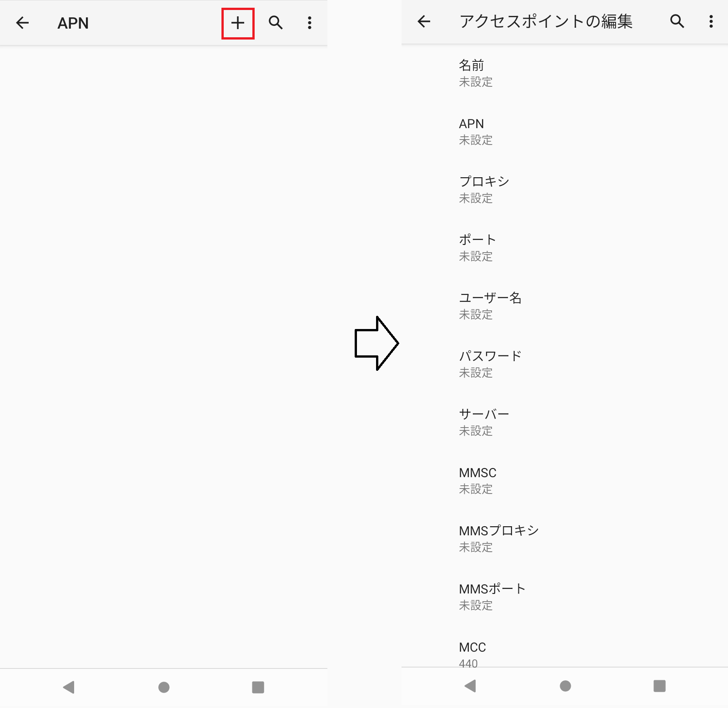Search within アクセスポイントの編集 screen

pyautogui.click(x=677, y=21)
